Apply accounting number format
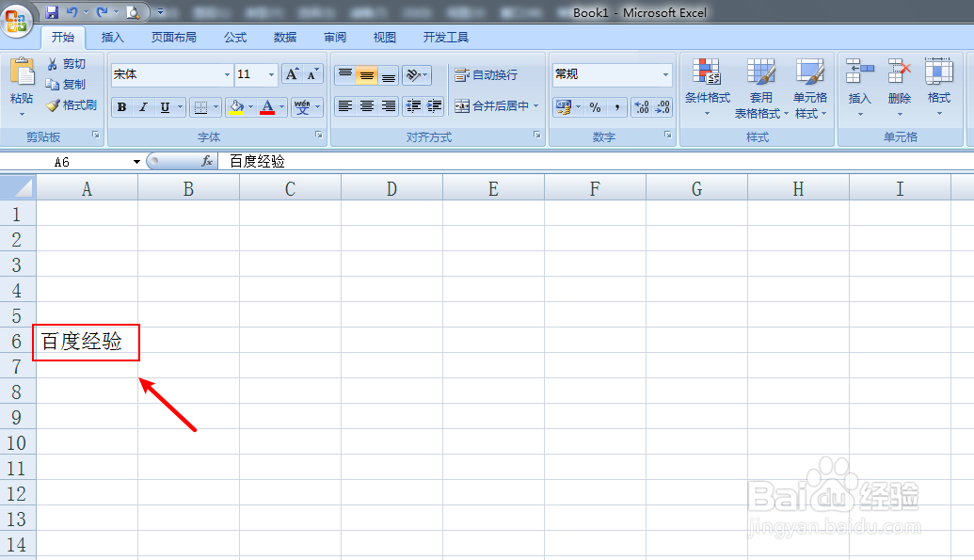 pyautogui.click(x=564, y=107)
